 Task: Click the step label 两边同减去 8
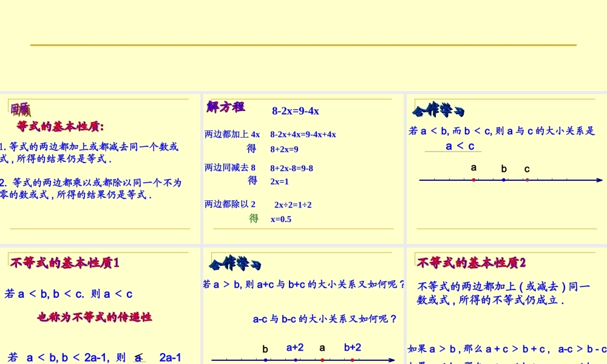point(230,167)
